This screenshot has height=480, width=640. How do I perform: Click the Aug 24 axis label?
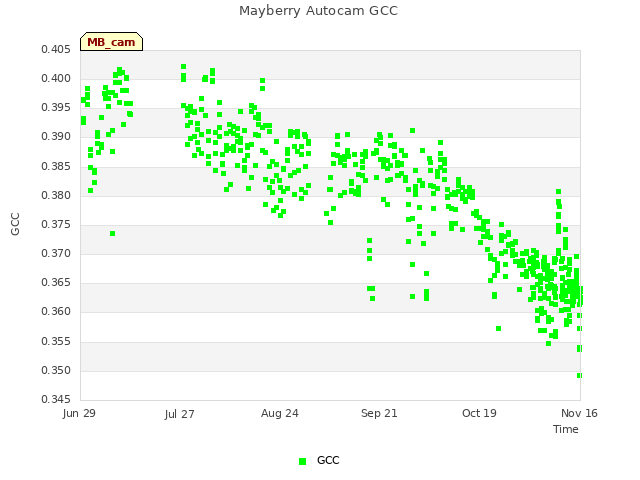tap(280, 413)
